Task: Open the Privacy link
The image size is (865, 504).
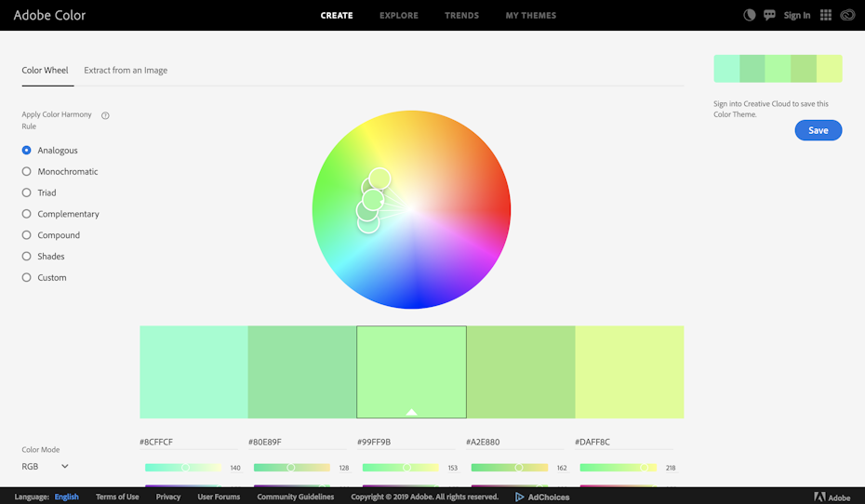Action: click(x=168, y=497)
